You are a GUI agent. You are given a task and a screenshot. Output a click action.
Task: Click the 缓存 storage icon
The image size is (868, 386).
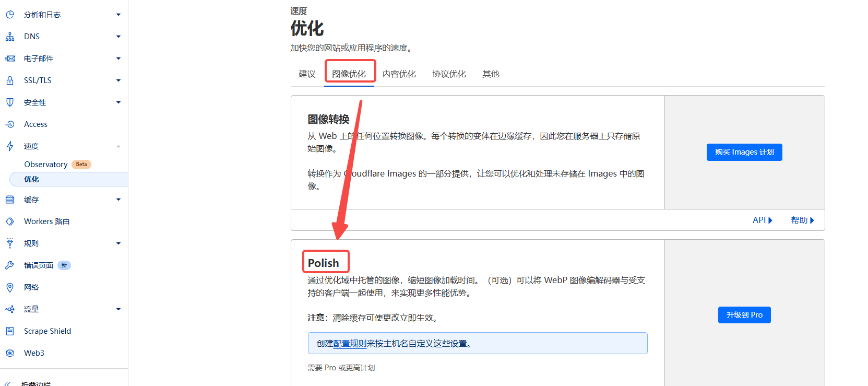[x=10, y=200]
